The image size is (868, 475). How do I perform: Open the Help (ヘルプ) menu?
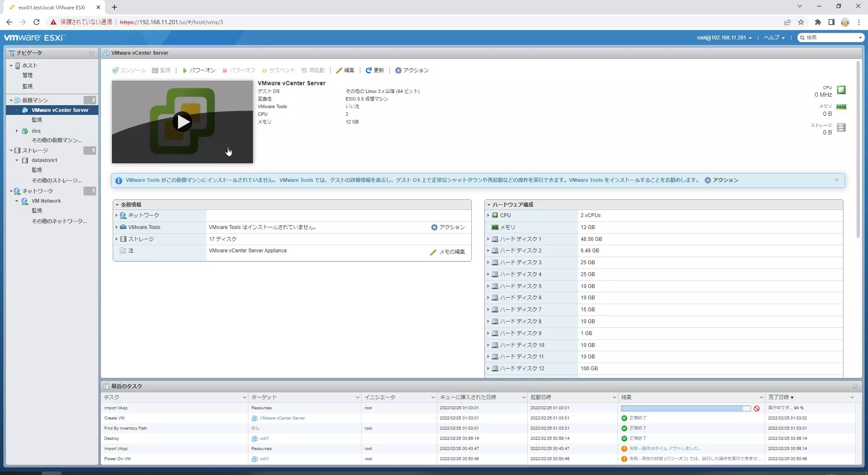tap(774, 38)
